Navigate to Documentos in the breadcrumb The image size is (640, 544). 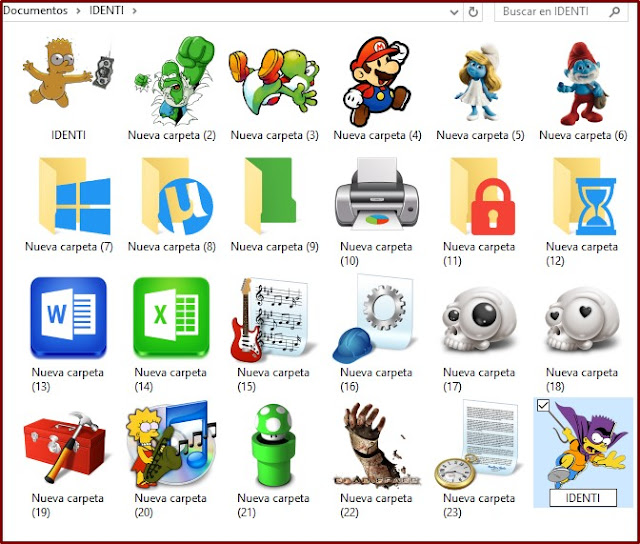coord(35,11)
